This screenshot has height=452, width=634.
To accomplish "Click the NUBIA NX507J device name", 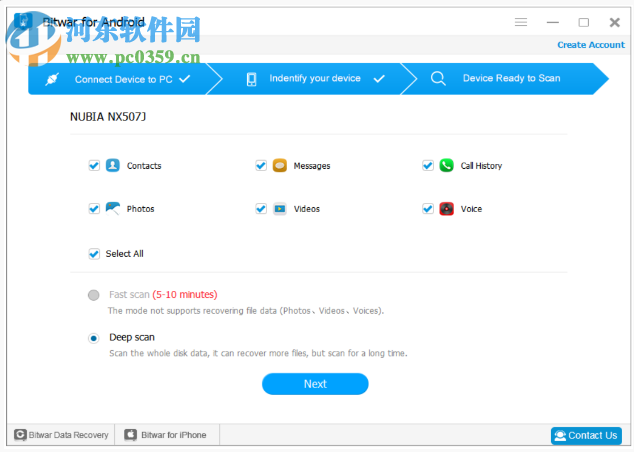I will (108, 117).
